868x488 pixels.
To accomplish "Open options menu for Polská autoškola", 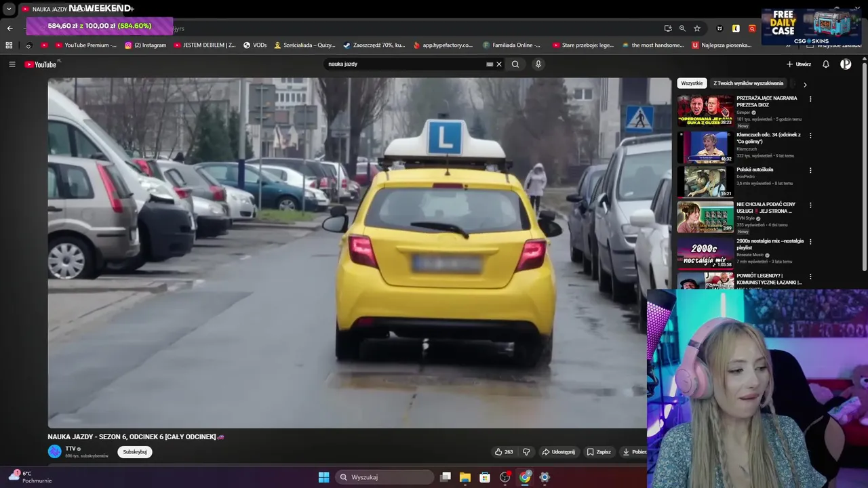I will coord(810,170).
